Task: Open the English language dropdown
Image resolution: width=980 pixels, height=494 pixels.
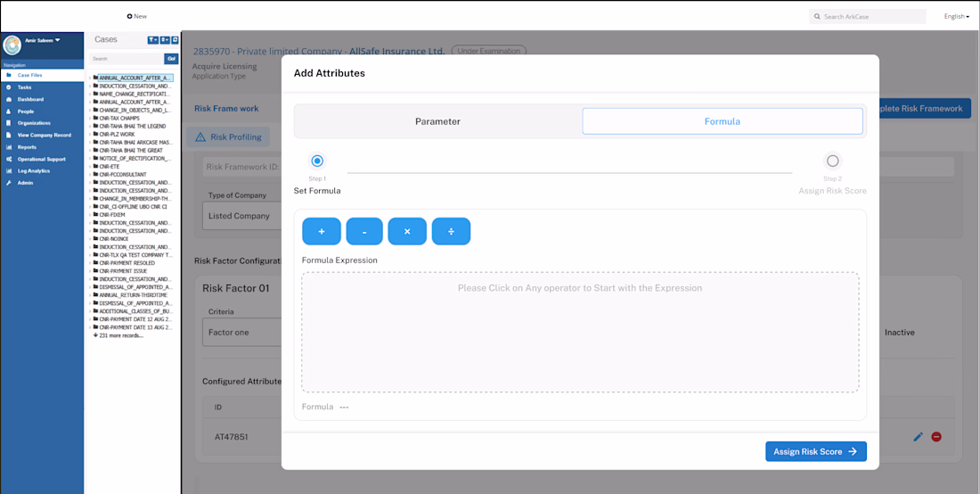Action: pyautogui.click(x=956, y=17)
